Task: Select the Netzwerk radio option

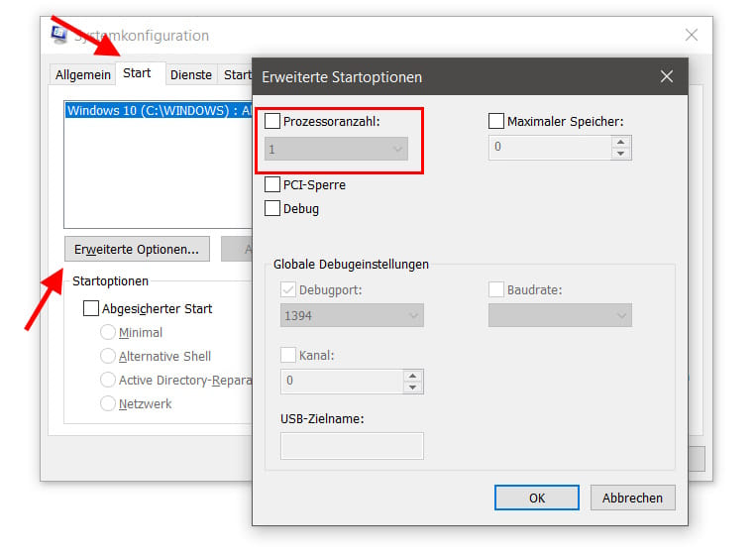Action: [x=108, y=403]
